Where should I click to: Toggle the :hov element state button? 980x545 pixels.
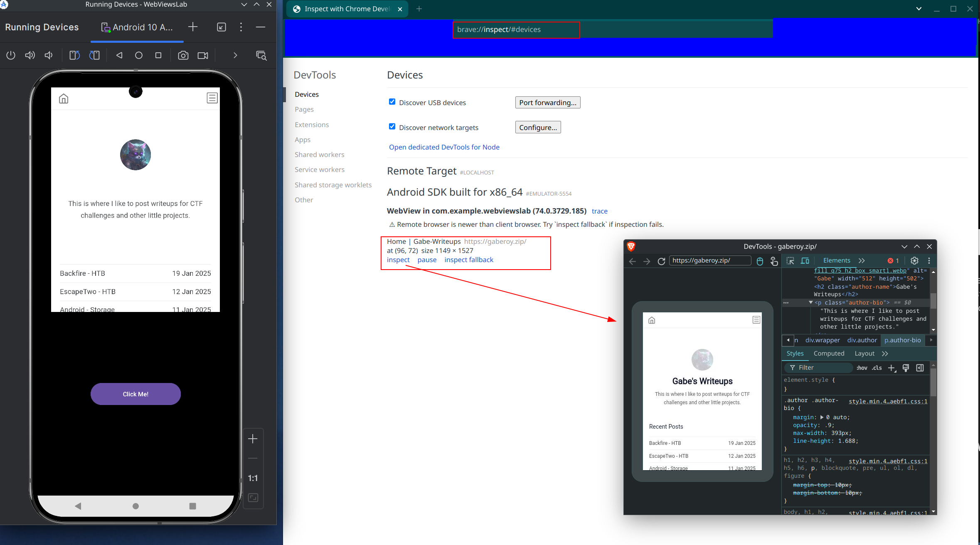pos(862,368)
